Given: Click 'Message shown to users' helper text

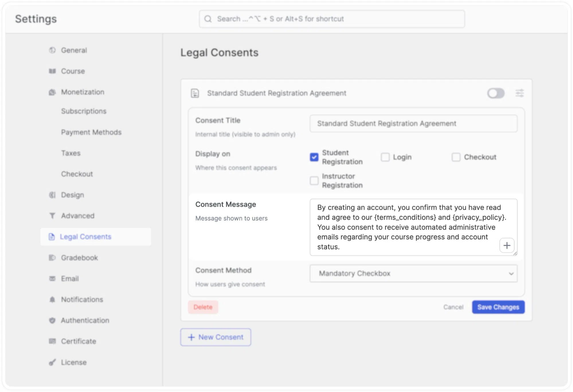Looking at the screenshot, I should tap(231, 218).
